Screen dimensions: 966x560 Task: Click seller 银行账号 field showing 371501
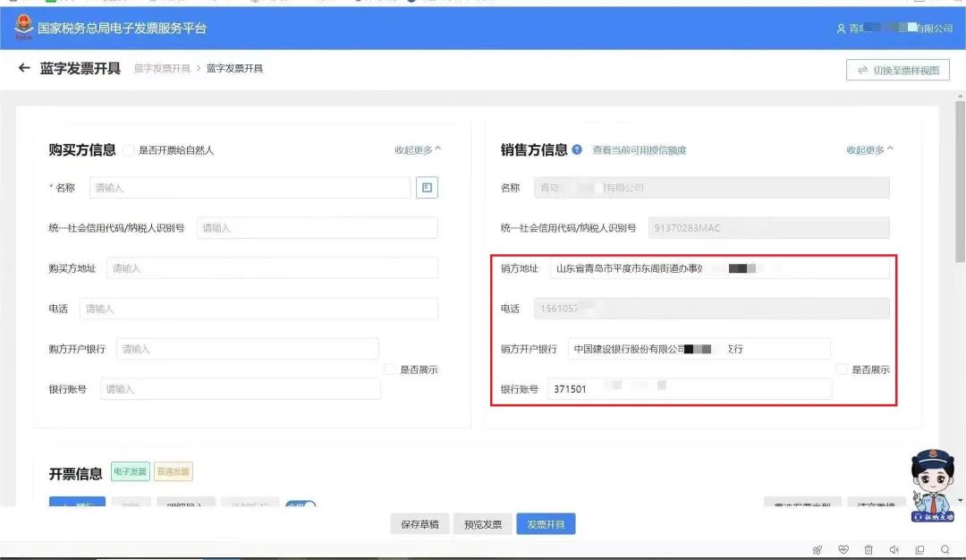click(x=690, y=389)
